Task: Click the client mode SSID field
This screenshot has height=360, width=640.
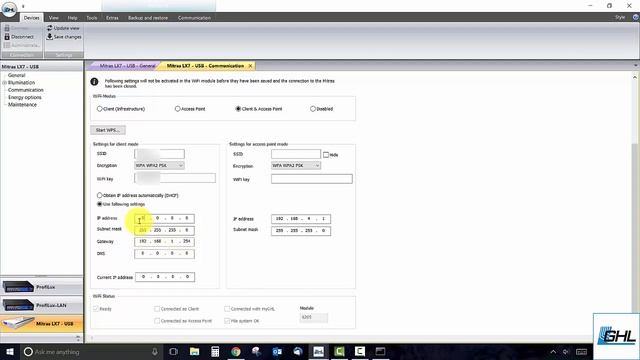Action: pyautogui.click(x=159, y=154)
